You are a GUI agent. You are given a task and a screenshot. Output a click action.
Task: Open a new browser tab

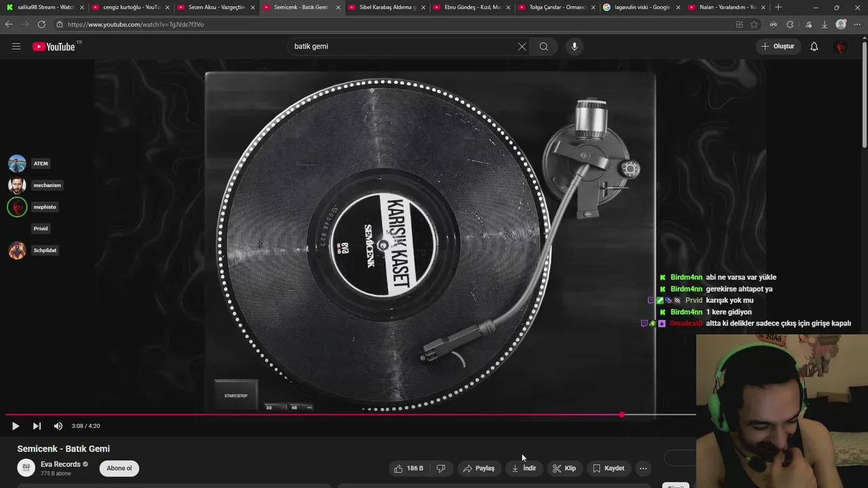[x=778, y=7]
